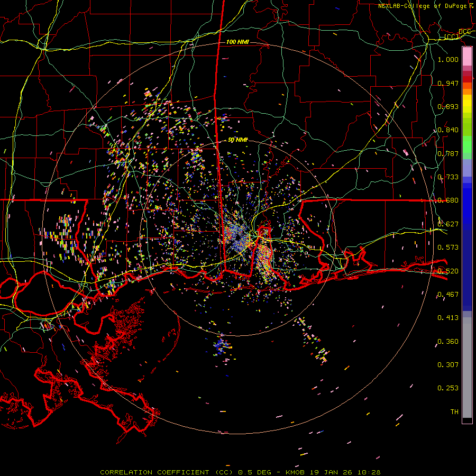Image resolution: width=476 pixels, height=476 pixels.
Task: Pick the pink segment atop the color bar
Action: (x=467, y=57)
